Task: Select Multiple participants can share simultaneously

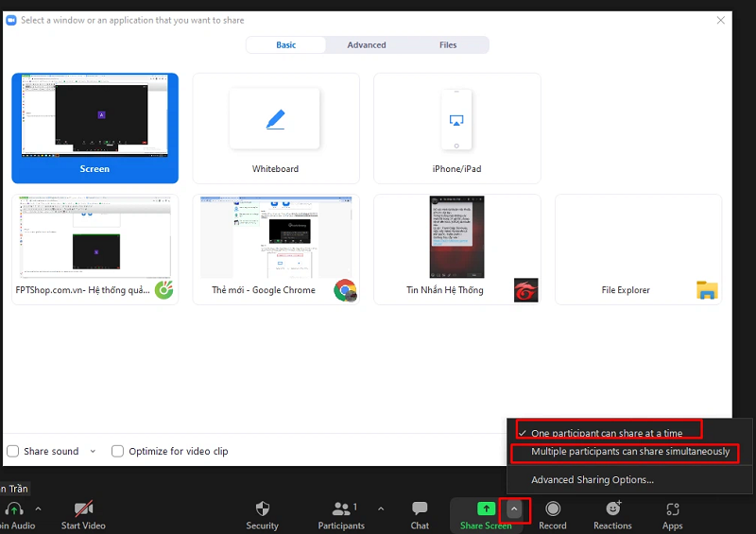Action: coord(630,452)
